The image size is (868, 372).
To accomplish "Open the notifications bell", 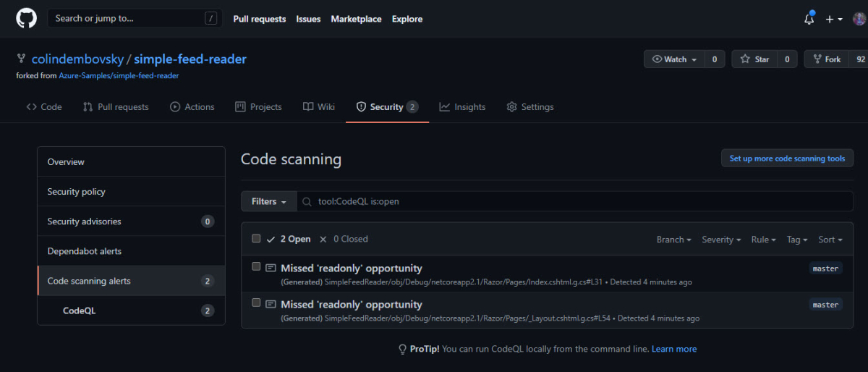I will pos(809,19).
